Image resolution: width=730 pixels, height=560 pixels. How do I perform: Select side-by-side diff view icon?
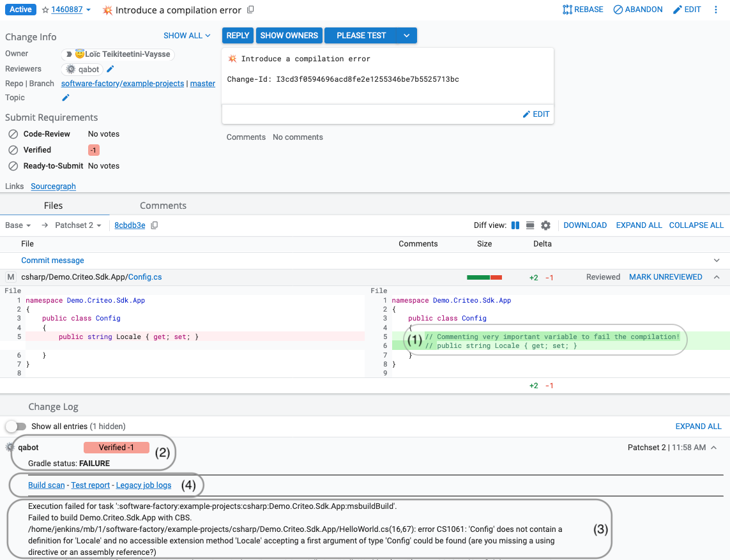point(515,225)
